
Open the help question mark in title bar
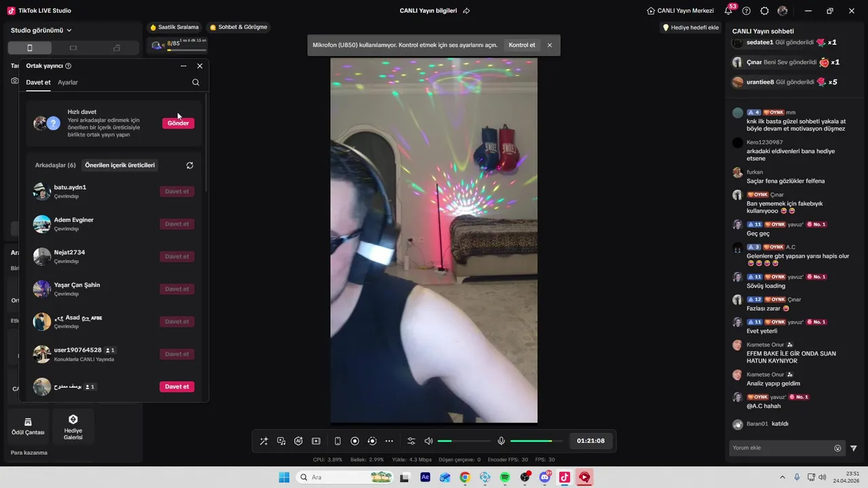pyautogui.click(x=747, y=11)
